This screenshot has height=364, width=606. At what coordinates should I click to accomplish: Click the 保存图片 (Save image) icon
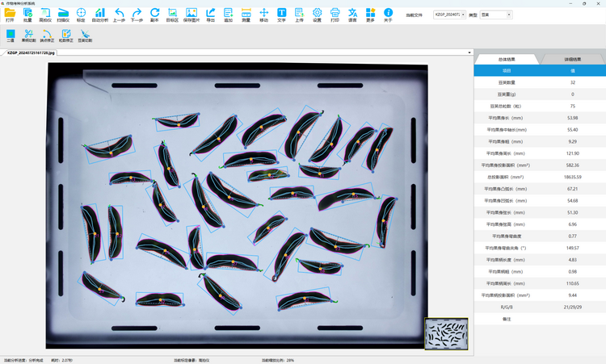click(x=191, y=14)
